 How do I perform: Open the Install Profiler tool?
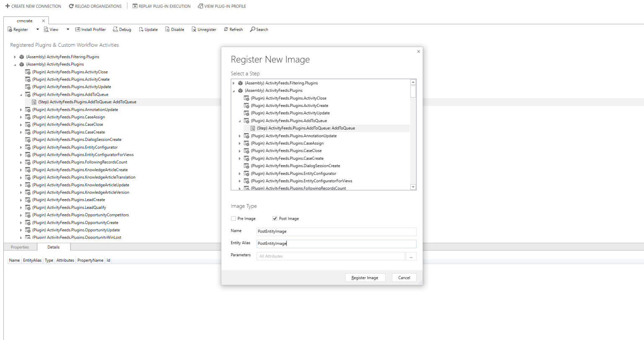click(91, 29)
